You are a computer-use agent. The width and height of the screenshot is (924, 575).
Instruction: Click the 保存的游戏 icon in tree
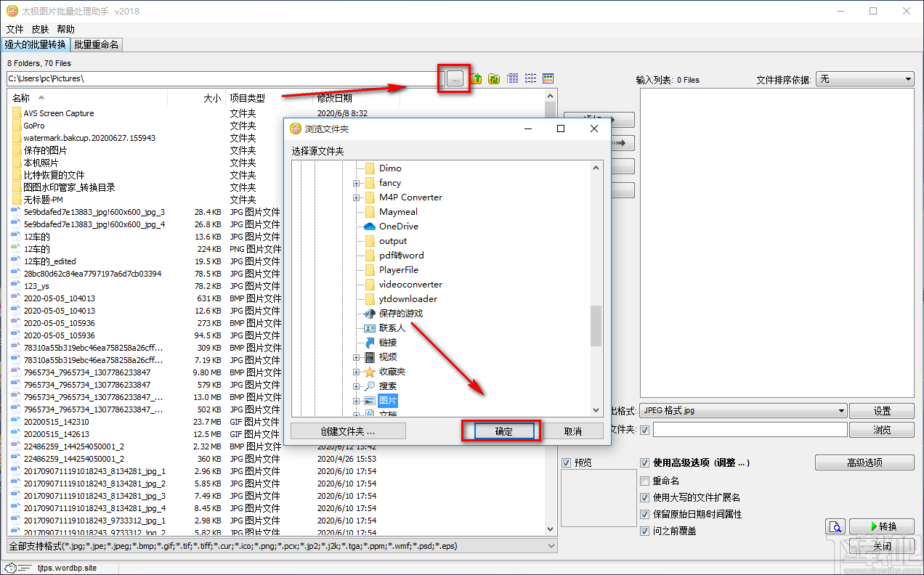pos(370,314)
